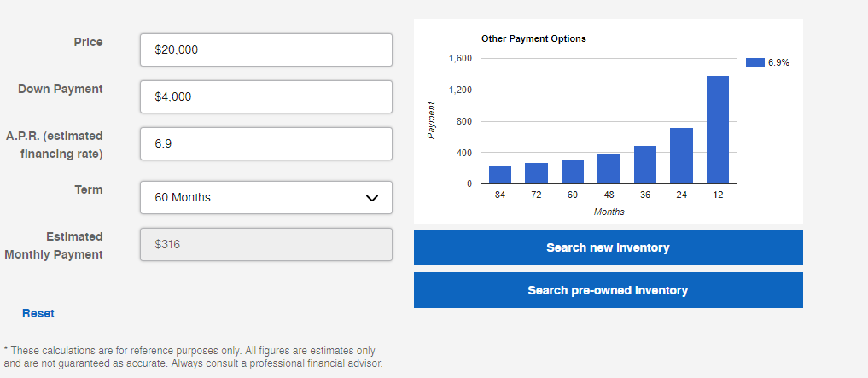Select the 60 months chart bar
The width and height of the screenshot is (868, 378).
573,172
